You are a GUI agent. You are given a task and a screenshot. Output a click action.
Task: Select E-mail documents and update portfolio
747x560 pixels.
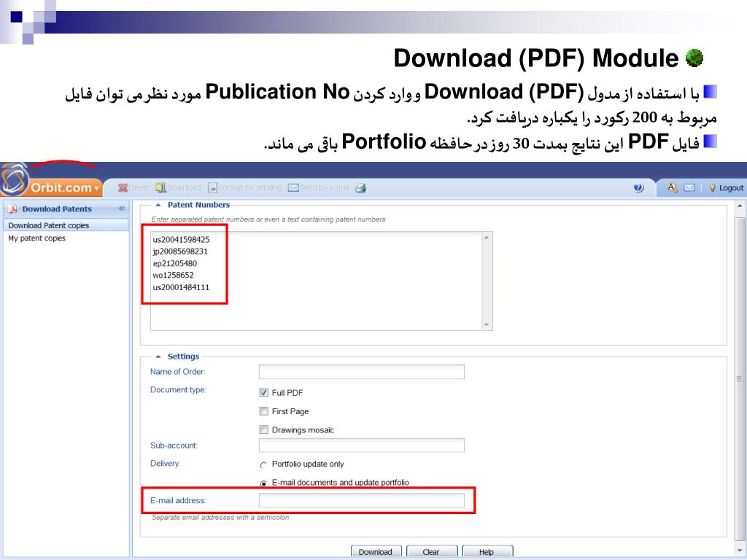point(263,483)
